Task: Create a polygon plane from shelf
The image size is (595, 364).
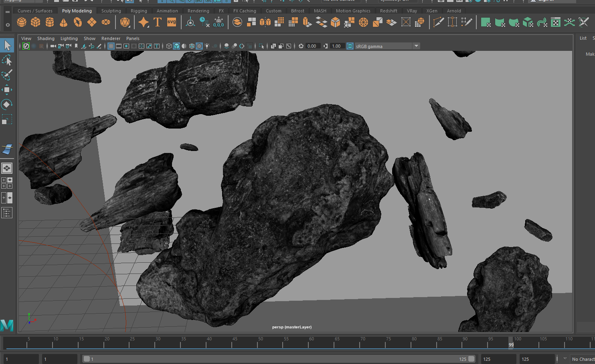Action: [x=92, y=22]
